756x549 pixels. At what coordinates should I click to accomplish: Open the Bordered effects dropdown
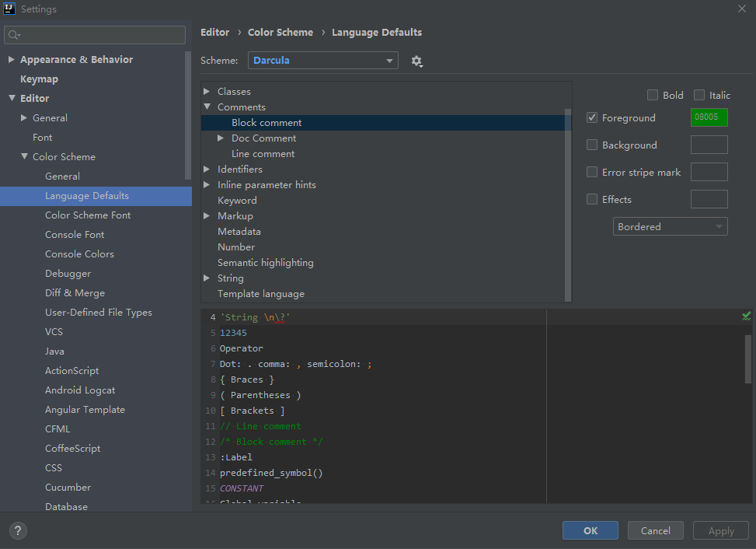670,226
